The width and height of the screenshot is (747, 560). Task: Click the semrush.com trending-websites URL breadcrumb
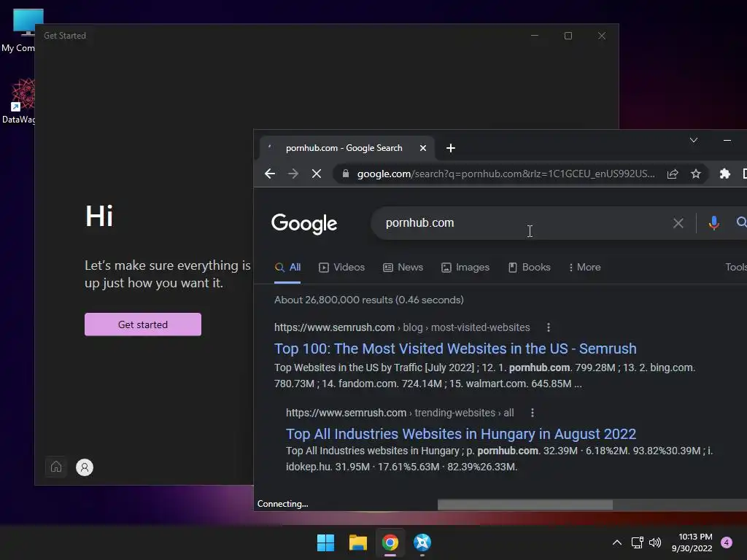pyautogui.click(x=400, y=413)
